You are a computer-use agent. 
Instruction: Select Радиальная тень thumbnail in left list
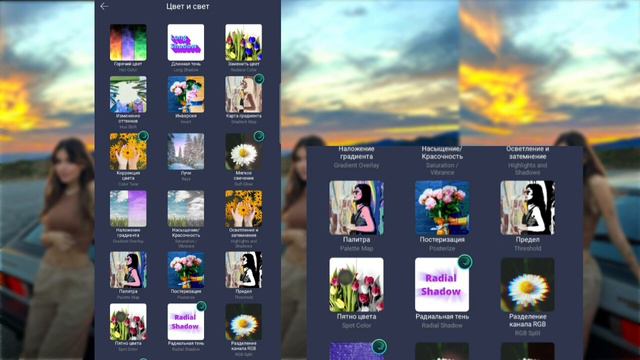click(x=186, y=322)
